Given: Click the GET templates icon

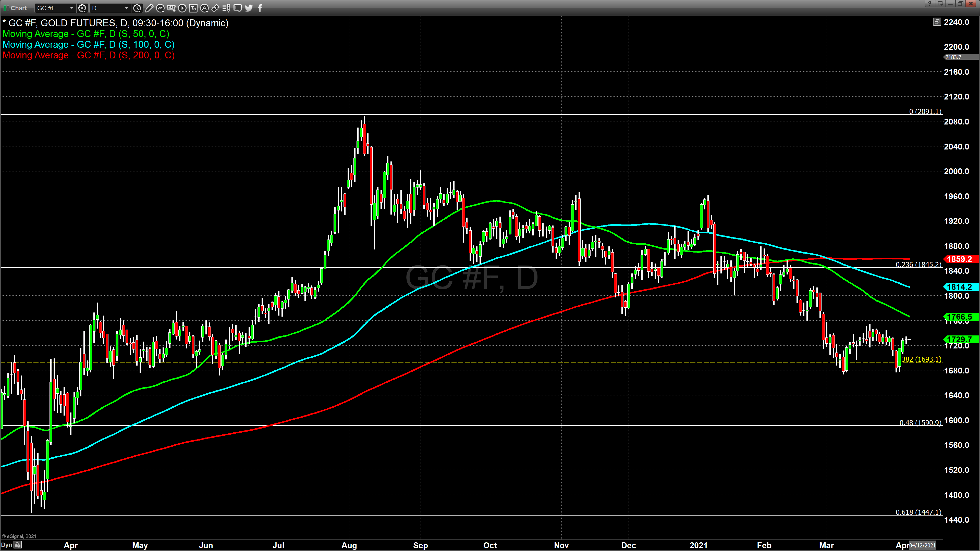Looking at the screenshot, I should [x=171, y=8].
